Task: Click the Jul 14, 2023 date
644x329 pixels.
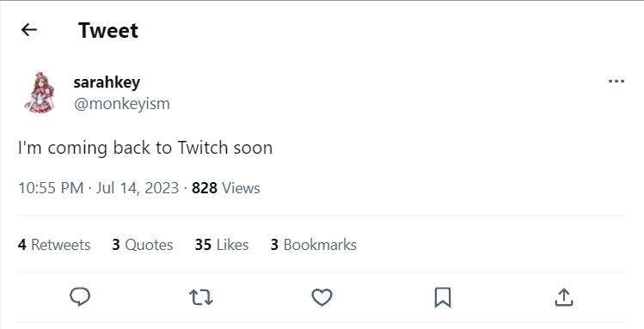Action: pyautogui.click(x=138, y=188)
